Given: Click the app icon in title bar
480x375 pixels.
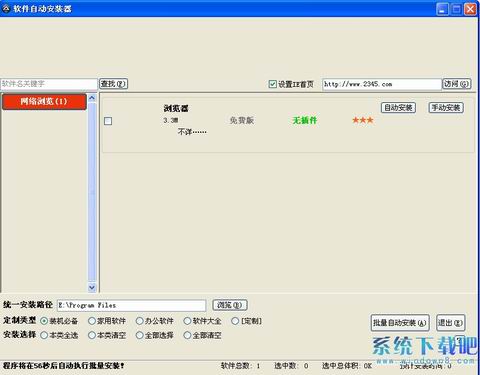Looking at the screenshot, I should 6,9.
